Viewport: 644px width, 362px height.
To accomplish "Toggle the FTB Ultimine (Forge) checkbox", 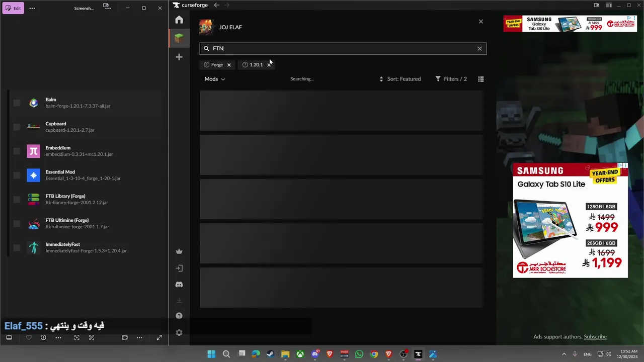I will point(17,224).
